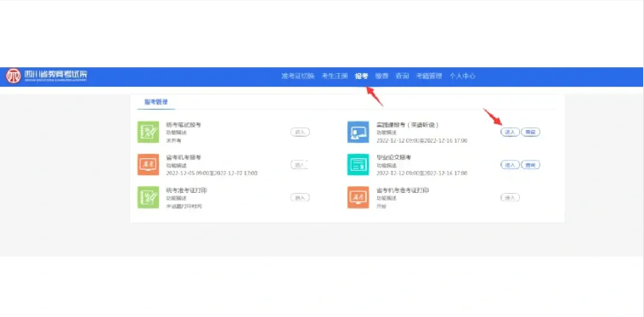Click the 实践课报考（英语听说） title text
Image resolution: width=644 pixels, height=317 pixels.
pyautogui.click(x=408, y=124)
